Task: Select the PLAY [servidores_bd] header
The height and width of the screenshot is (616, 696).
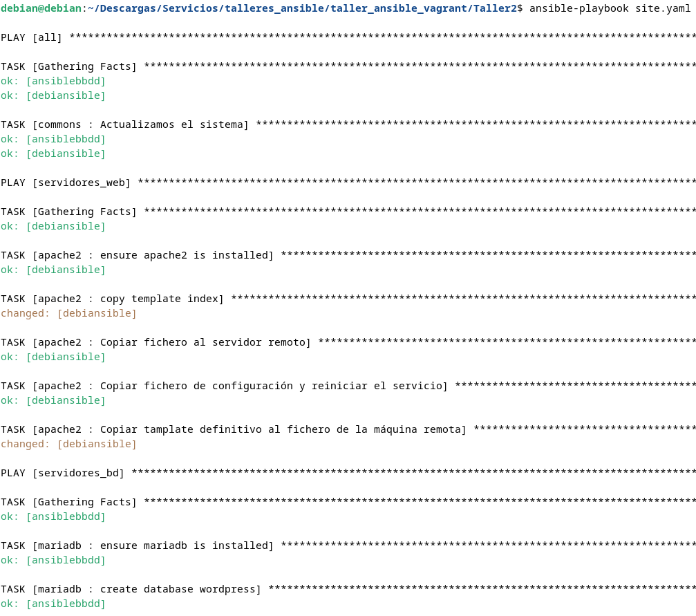Action: point(63,473)
